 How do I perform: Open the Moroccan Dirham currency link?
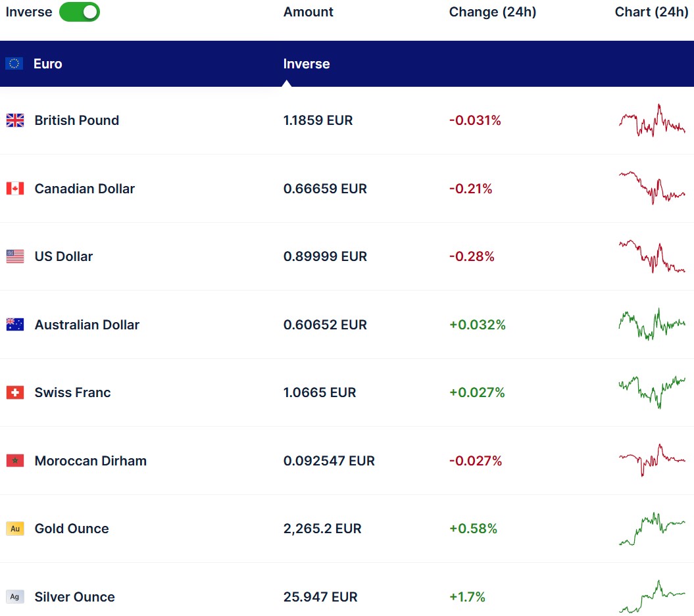90,461
